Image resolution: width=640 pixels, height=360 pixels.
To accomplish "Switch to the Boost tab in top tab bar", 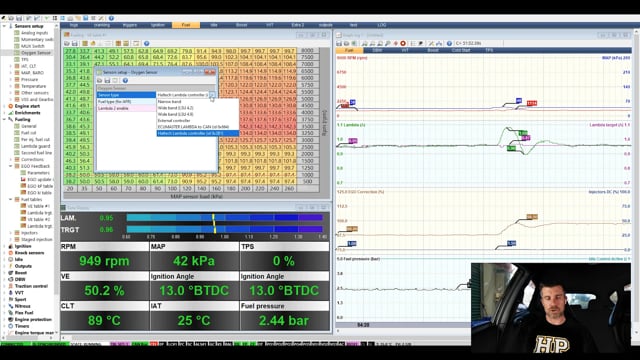I will [x=242, y=25].
